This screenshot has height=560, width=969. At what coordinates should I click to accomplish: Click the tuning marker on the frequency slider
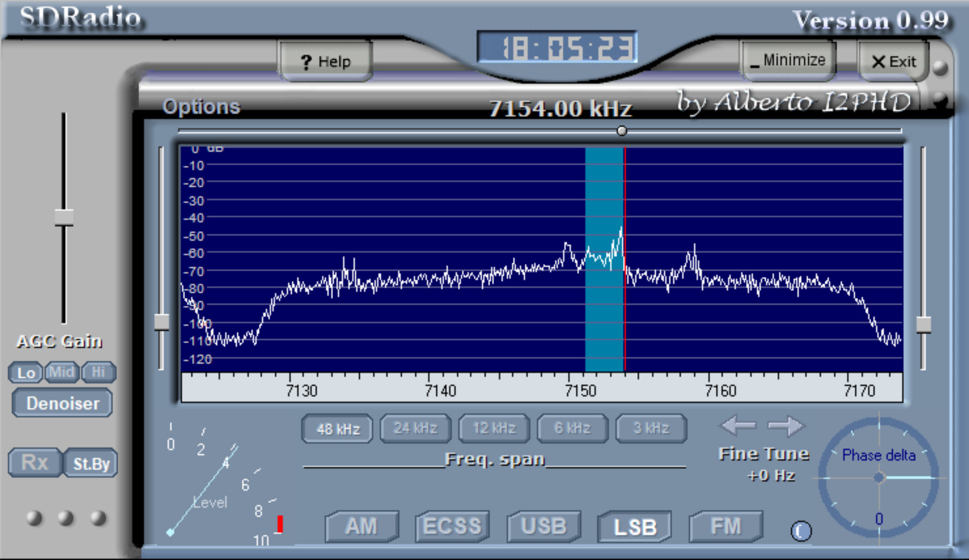622,131
